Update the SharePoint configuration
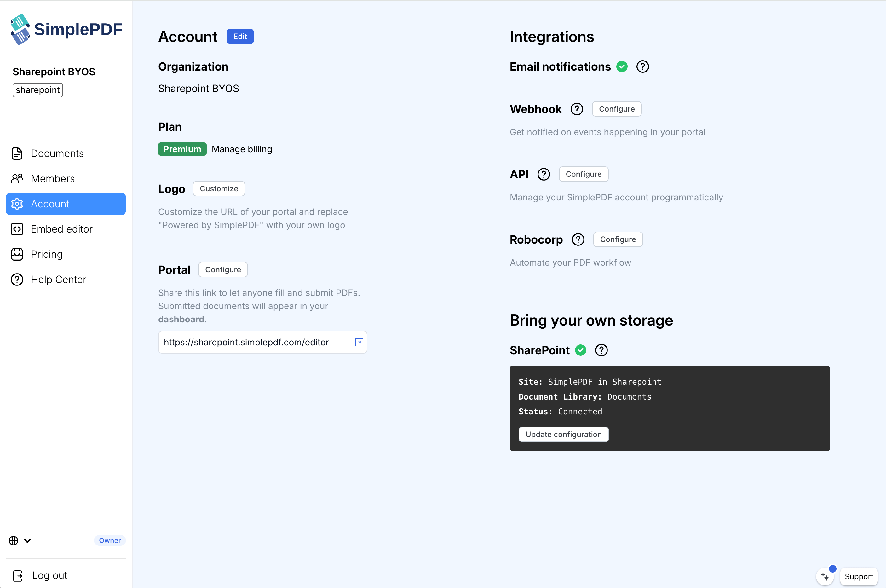Viewport: 886px width, 588px height. [x=564, y=434]
